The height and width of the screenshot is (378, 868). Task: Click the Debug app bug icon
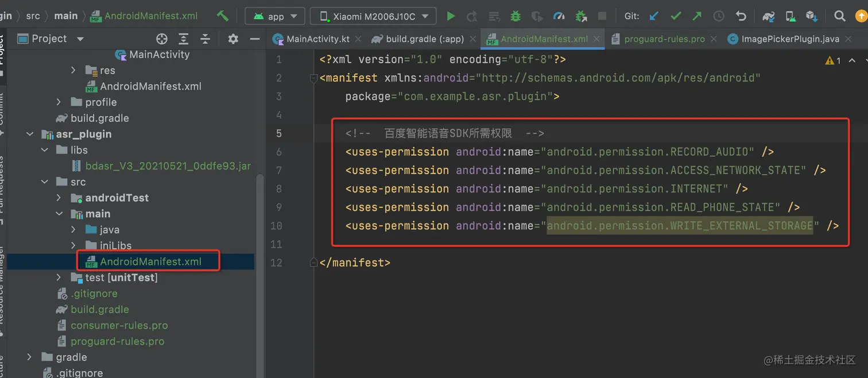click(x=516, y=16)
